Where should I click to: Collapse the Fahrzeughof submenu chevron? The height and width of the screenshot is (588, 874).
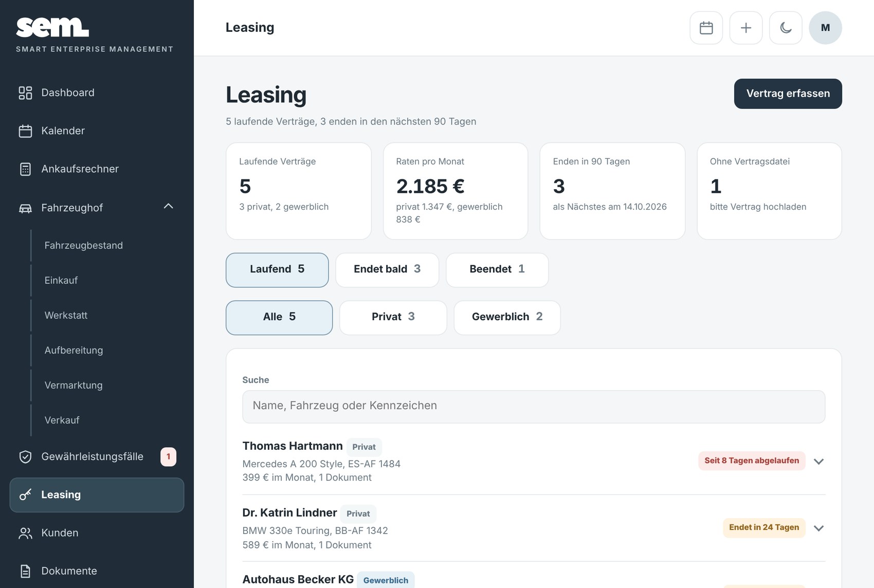[168, 206]
